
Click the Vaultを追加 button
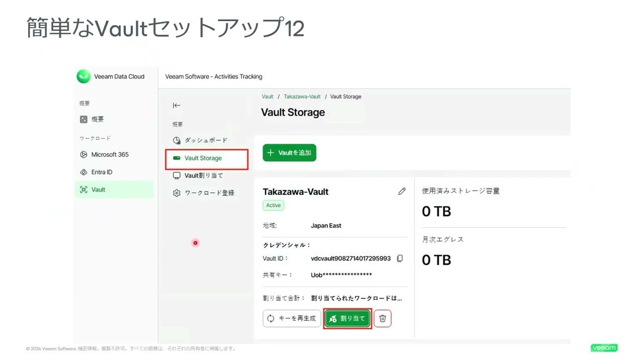(x=289, y=153)
